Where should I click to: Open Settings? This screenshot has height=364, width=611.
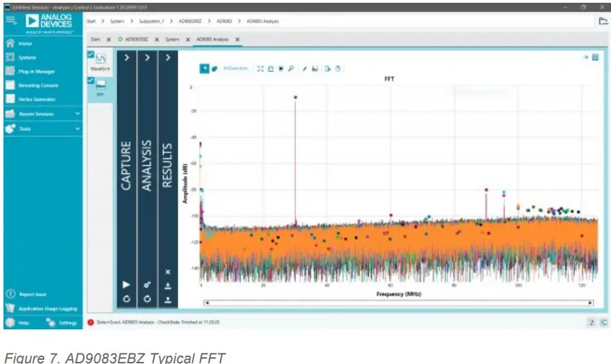tap(67, 323)
